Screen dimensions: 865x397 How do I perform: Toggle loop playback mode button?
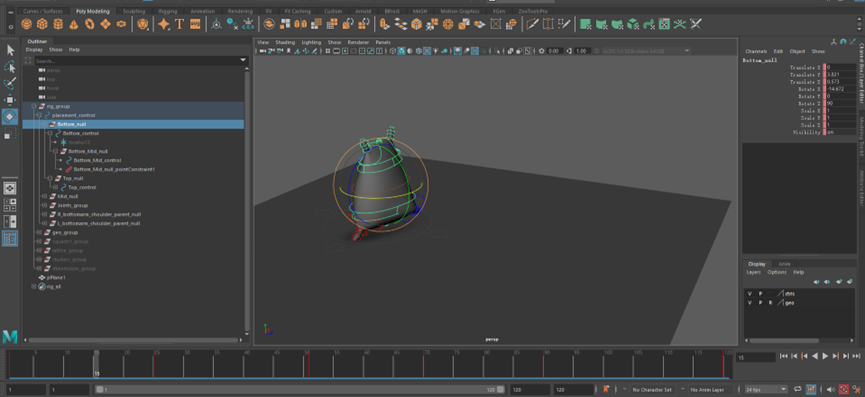(x=798, y=389)
